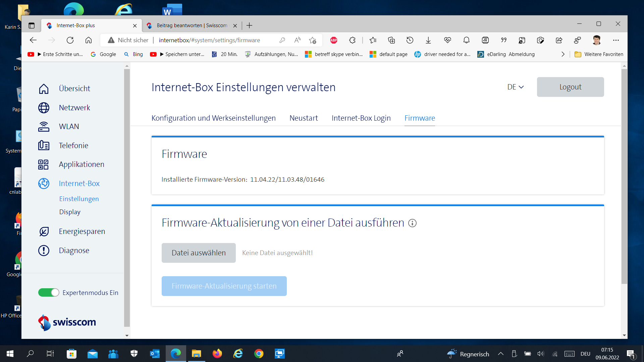Click the Telefonie phone icon
Image resolution: width=644 pixels, height=362 pixels.
tap(44, 145)
